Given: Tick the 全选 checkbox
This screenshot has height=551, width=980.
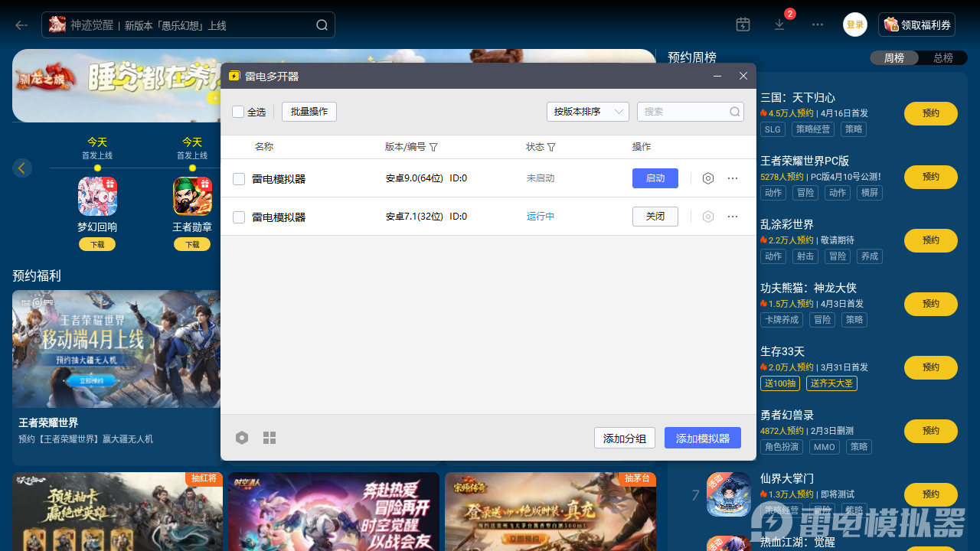Looking at the screenshot, I should point(238,112).
